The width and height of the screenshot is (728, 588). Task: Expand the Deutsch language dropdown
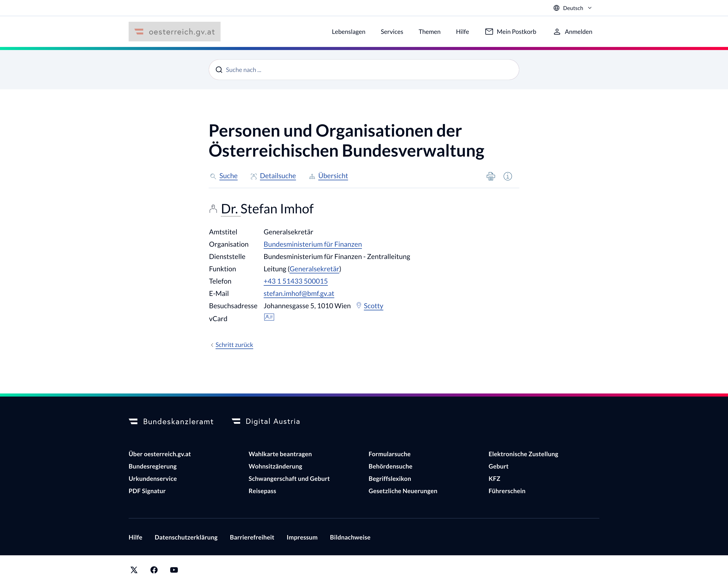pyautogui.click(x=573, y=8)
